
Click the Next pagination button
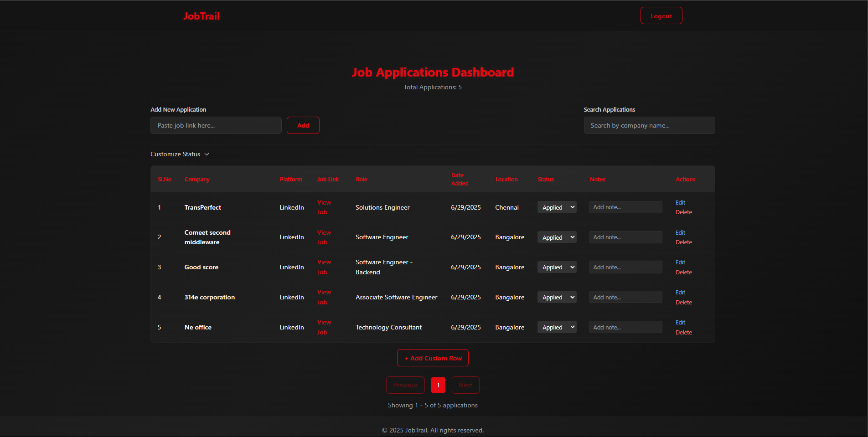click(x=465, y=385)
